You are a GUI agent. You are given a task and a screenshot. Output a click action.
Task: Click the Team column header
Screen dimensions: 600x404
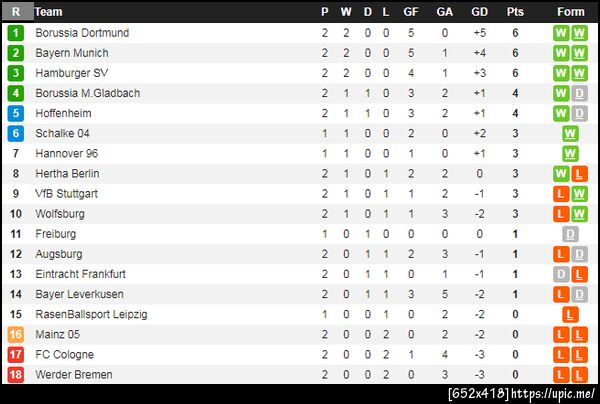tap(49, 12)
